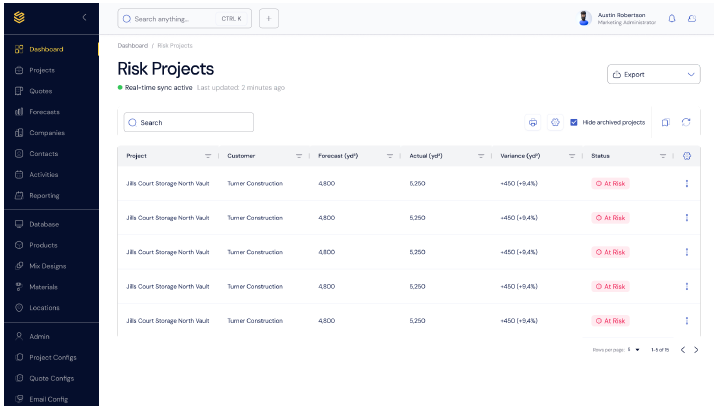This screenshot has width=714, height=410.
Task: Go to Quote Configs in sidebar
Action: (x=51, y=378)
